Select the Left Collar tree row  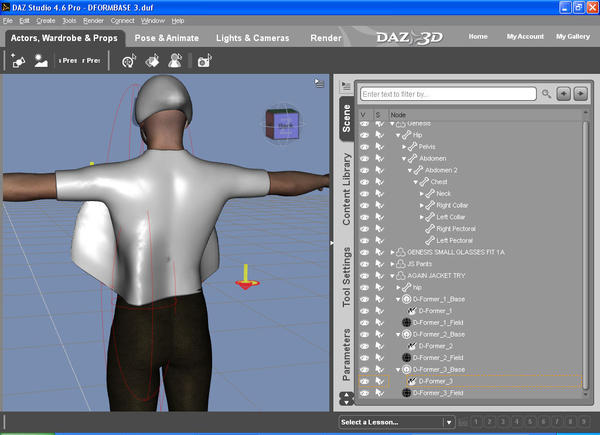pyautogui.click(x=470, y=217)
